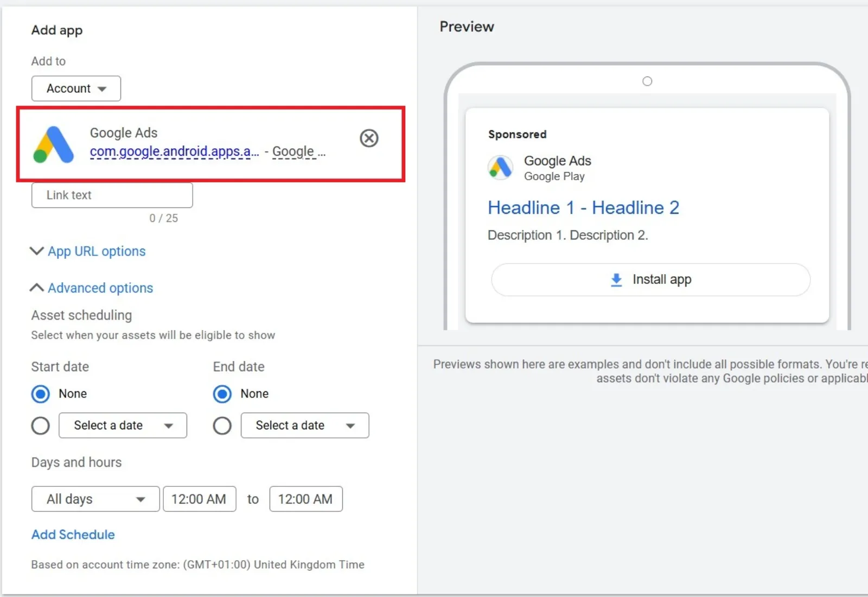The image size is (868, 597).
Task: Click the com.google.android.apps.a... package link
Action: tap(174, 151)
